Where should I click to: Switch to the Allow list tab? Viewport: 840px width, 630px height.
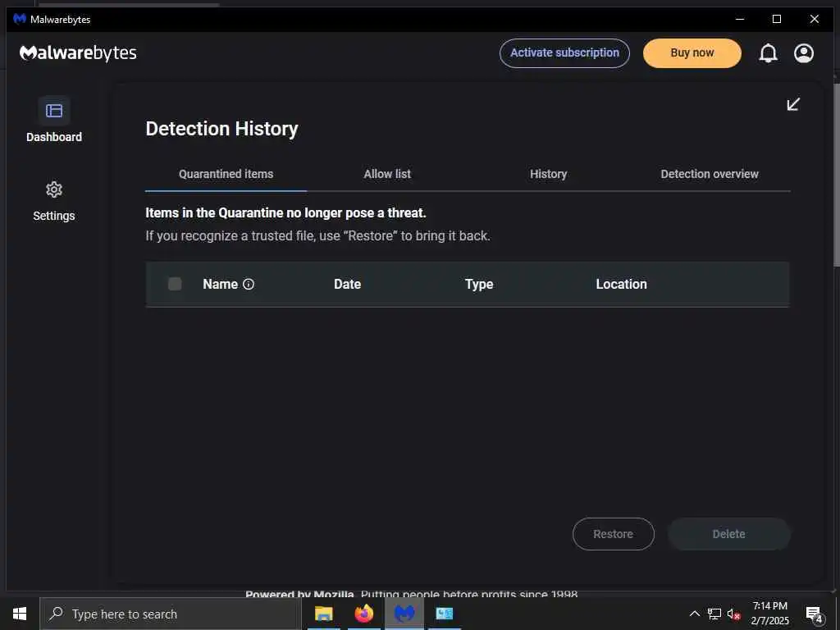(x=387, y=174)
